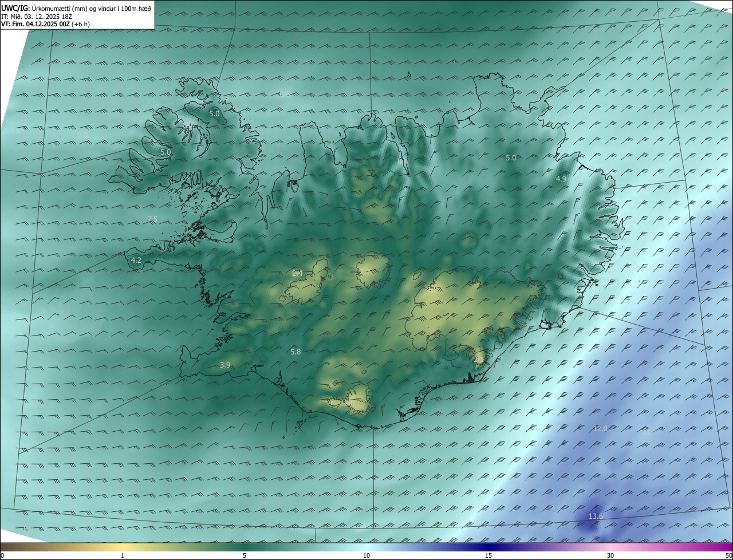This screenshot has height=560, width=733.
Task: Click the colour scale tick label 15
Action: click(488, 555)
